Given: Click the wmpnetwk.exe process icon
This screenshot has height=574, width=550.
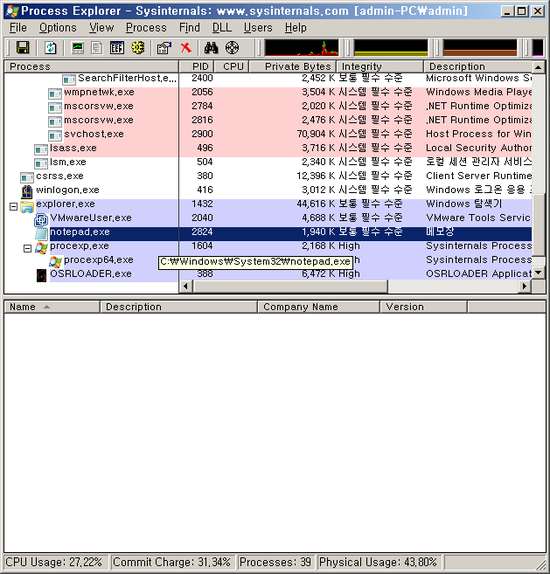Looking at the screenshot, I should pos(55,94).
